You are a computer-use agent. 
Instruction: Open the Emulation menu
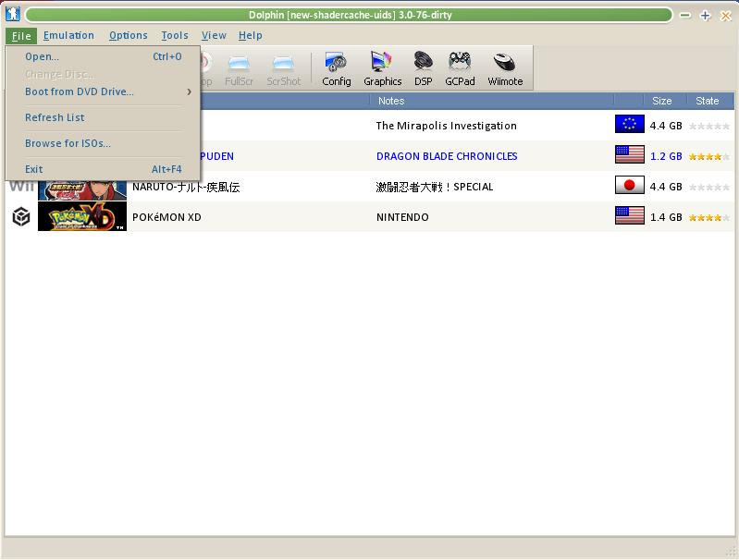pyautogui.click(x=68, y=36)
